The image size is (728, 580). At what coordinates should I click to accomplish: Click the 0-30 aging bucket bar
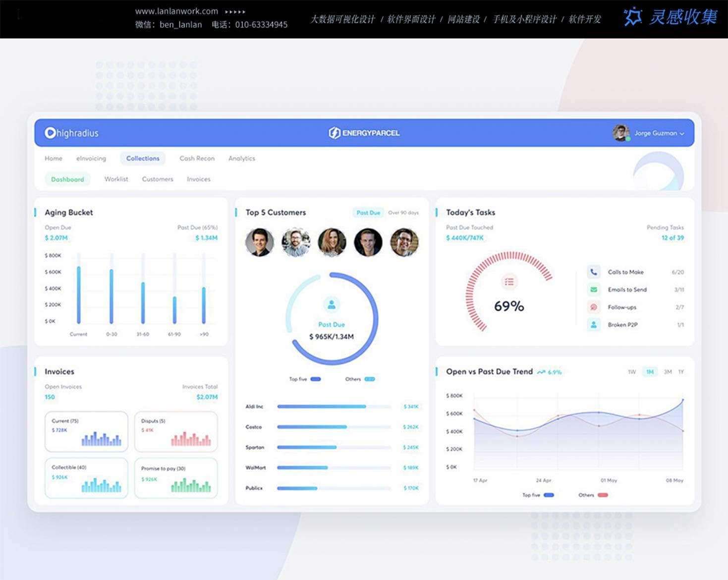[x=112, y=296]
